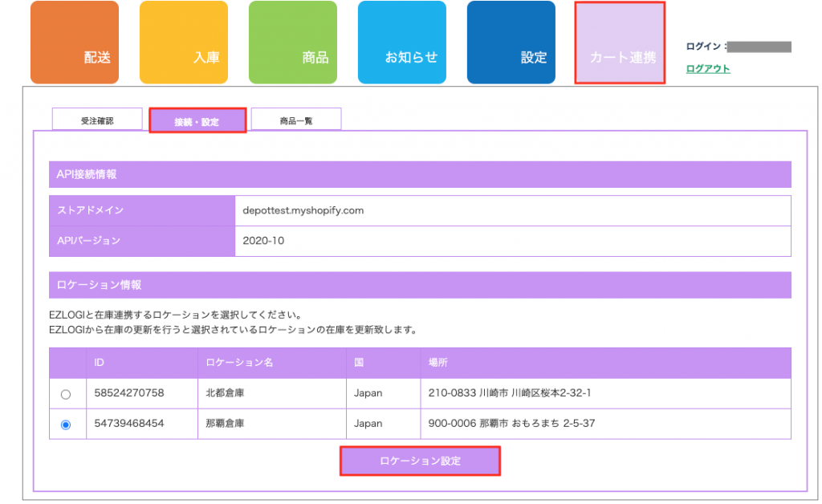Open the orange 配送 tile
This screenshot has height=504, width=822.
click(75, 43)
